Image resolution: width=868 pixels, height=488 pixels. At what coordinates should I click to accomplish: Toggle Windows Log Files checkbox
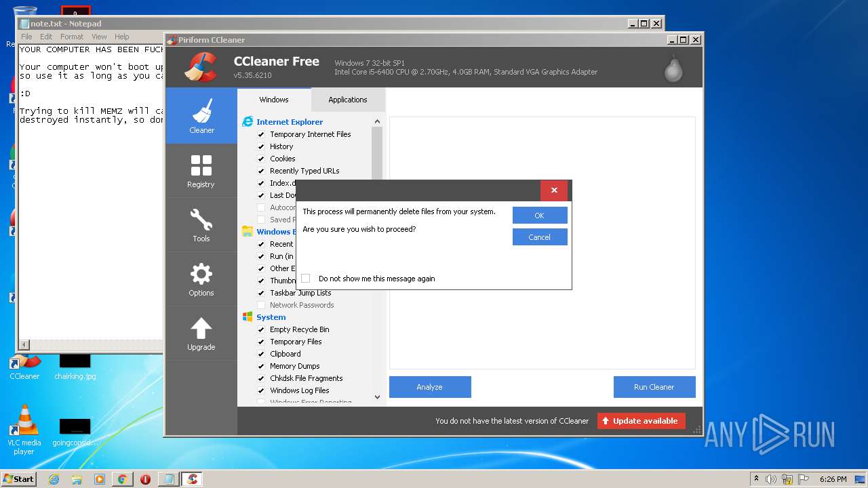pos(261,390)
